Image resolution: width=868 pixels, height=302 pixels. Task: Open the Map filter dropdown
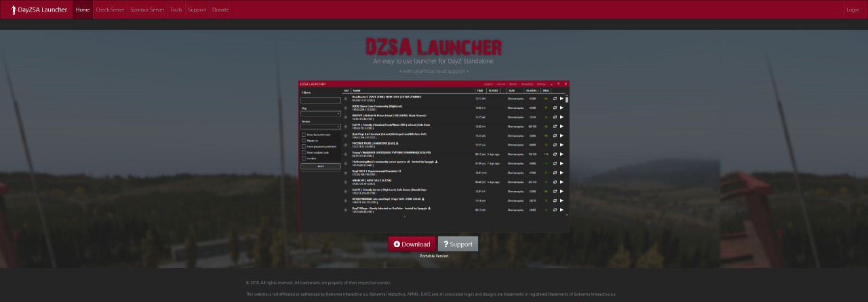(x=321, y=114)
